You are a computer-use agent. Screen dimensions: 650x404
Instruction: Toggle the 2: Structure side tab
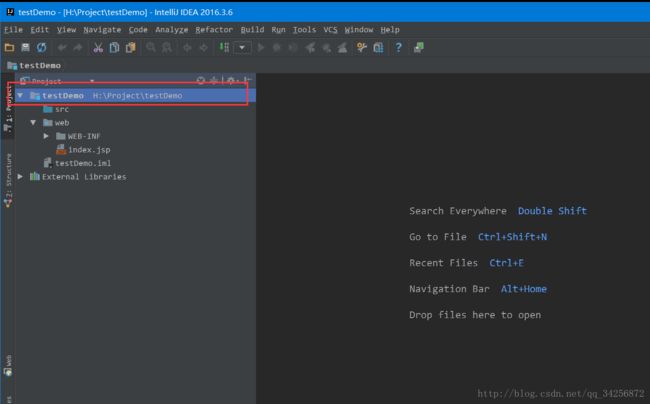(8, 180)
